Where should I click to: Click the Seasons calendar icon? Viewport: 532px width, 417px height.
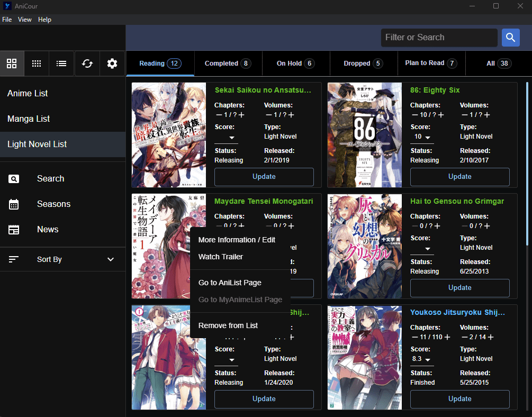[14, 204]
